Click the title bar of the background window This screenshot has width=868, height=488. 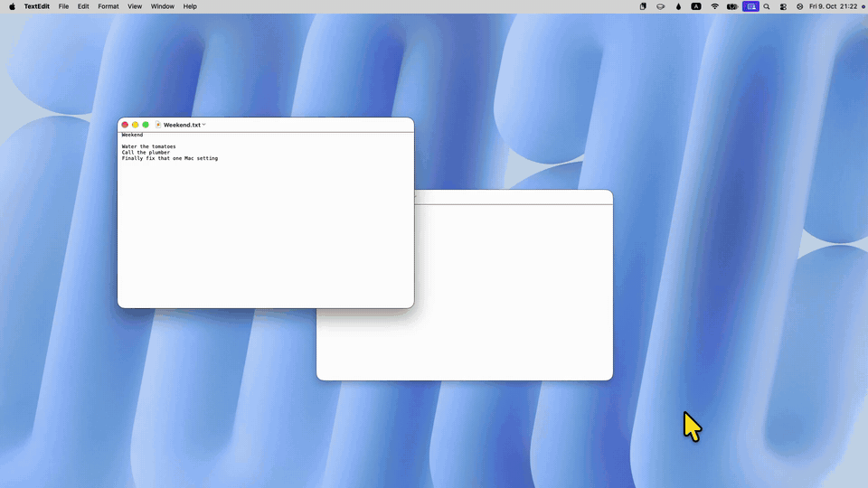pos(514,197)
